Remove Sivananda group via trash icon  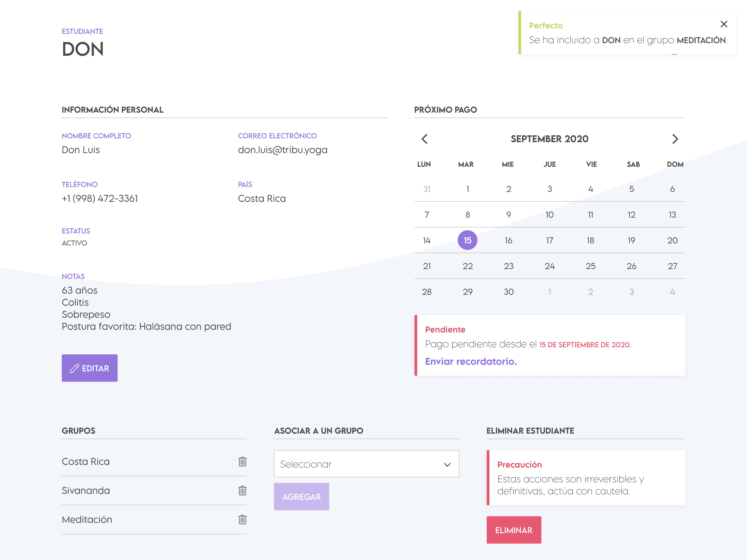(x=242, y=491)
